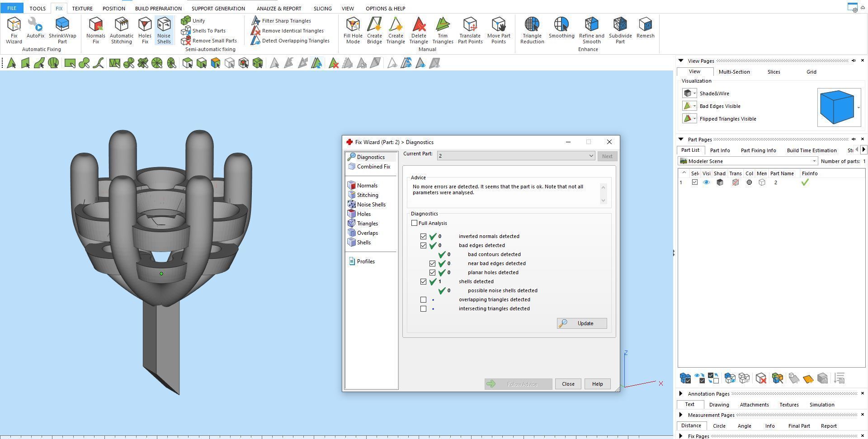Viewport: 868px width, 439px height.
Task: Expand the Measurement Pages panel
Action: point(681,415)
